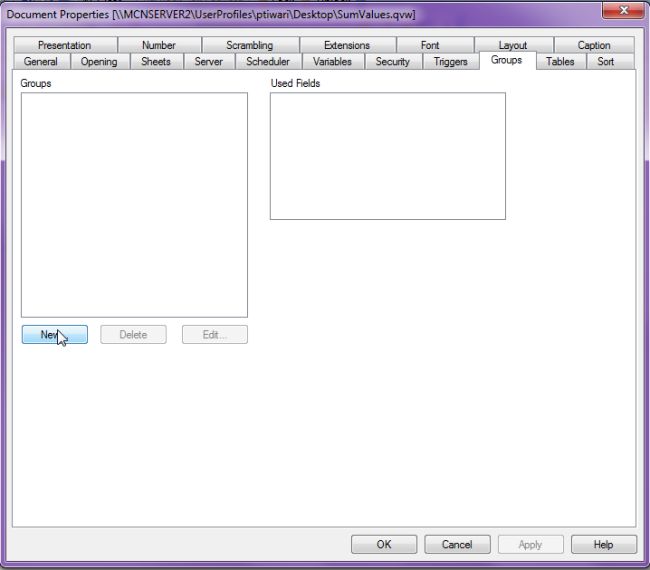Open Help for Document Properties
Viewport: 650px width, 570px height.
pyautogui.click(x=604, y=544)
